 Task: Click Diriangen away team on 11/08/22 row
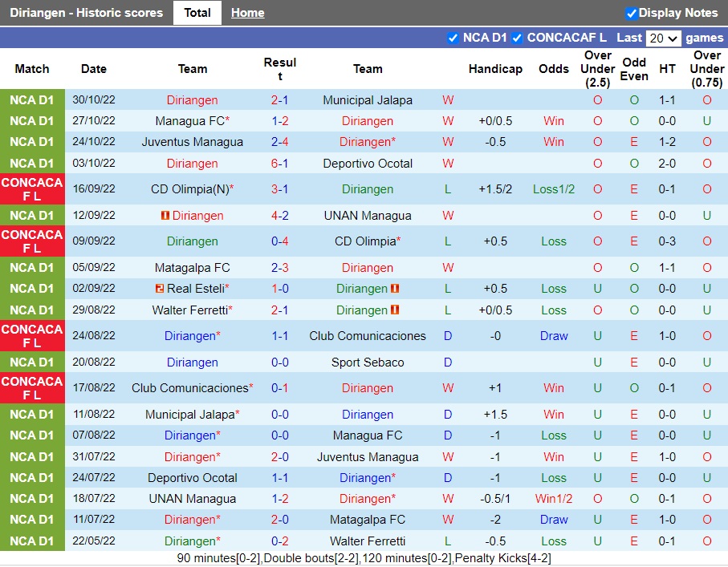coord(368,415)
